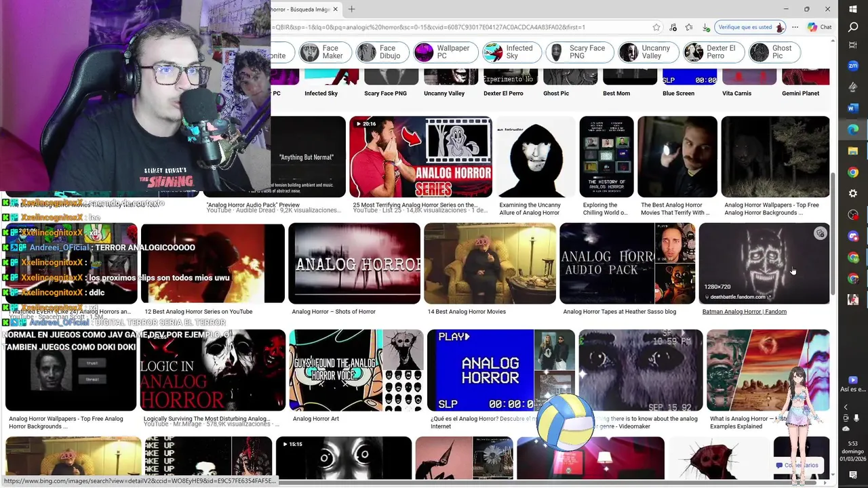Open the 15:15 staring eyes video
The width and height of the screenshot is (868, 488).
343,458
